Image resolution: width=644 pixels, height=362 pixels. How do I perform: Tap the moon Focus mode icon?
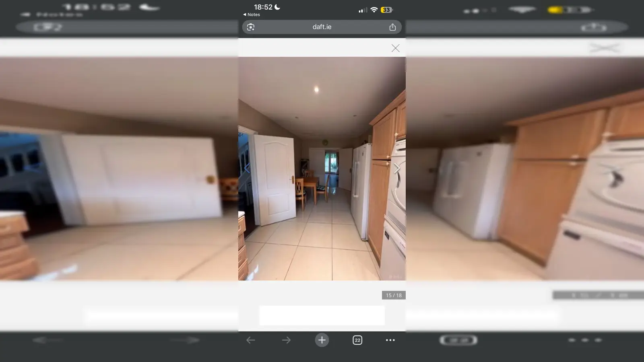click(277, 7)
